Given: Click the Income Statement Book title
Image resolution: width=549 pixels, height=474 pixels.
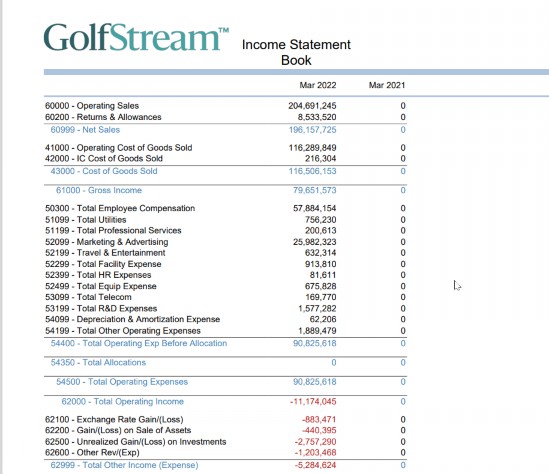Looking at the screenshot, I should point(296,53).
